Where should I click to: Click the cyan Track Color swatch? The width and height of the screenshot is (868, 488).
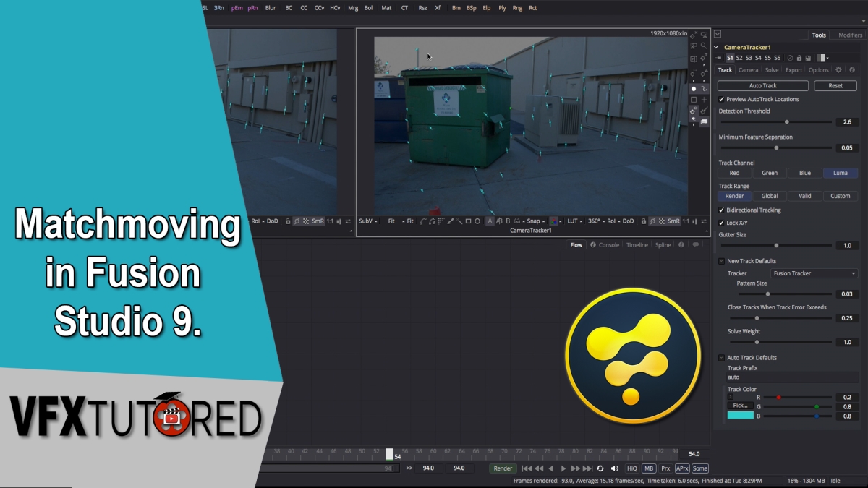point(740,416)
